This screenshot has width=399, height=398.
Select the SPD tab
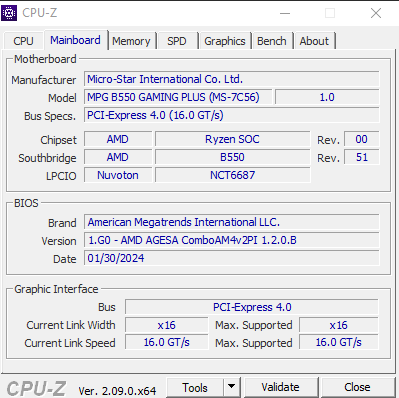tap(177, 41)
